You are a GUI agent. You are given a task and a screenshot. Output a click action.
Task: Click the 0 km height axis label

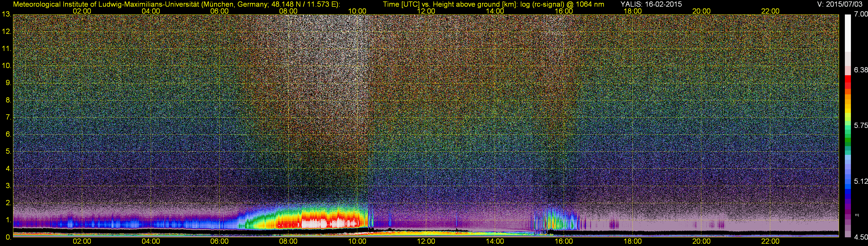[x=8, y=237]
